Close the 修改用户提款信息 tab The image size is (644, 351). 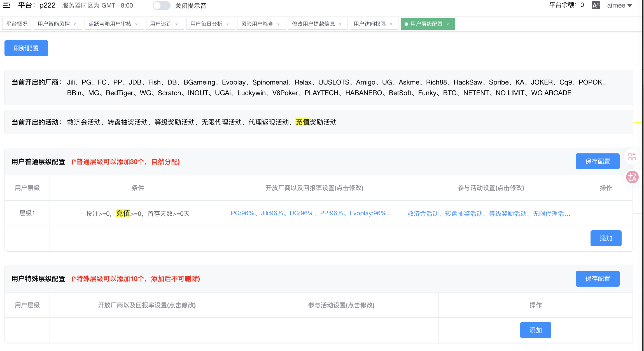click(340, 24)
